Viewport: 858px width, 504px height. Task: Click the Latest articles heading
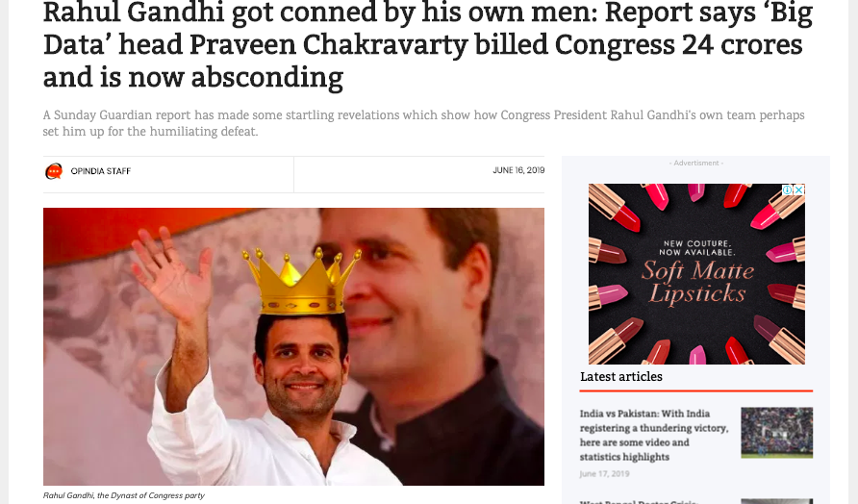(x=621, y=376)
